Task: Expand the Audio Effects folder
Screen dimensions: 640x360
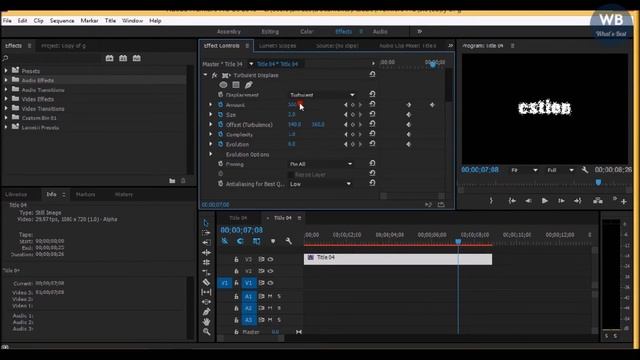Action: click(x=6, y=80)
